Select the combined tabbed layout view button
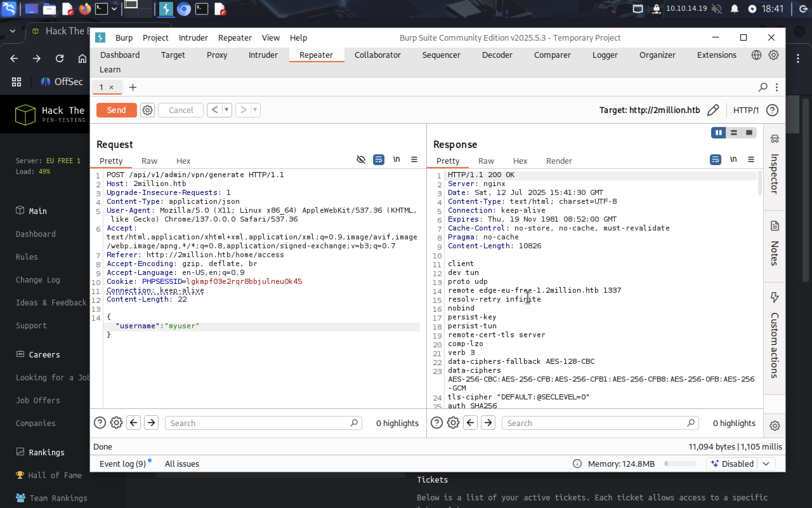Viewport: 812px width, 508px height. [749, 133]
